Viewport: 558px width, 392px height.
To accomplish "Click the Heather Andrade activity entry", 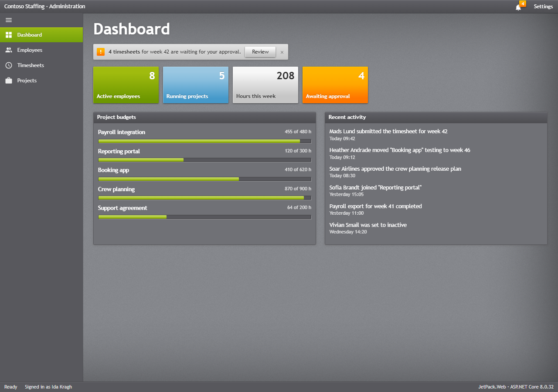I will (400, 153).
